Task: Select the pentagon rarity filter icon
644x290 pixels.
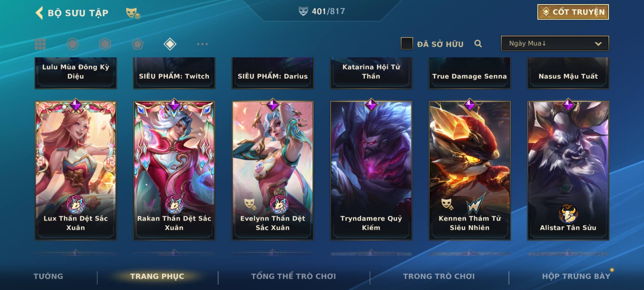Action: [x=137, y=44]
